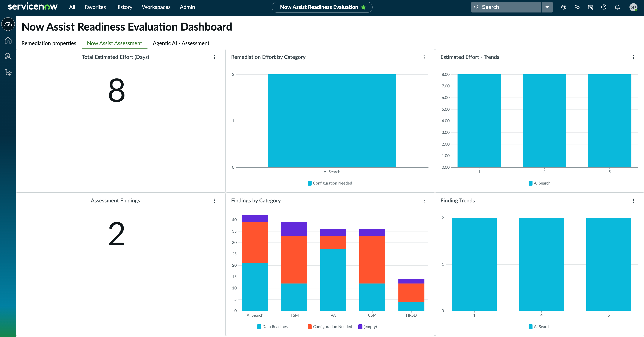Open the Remediation Effort by Category options menu
Viewport: 644px width, 337px height.
[x=424, y=57]
